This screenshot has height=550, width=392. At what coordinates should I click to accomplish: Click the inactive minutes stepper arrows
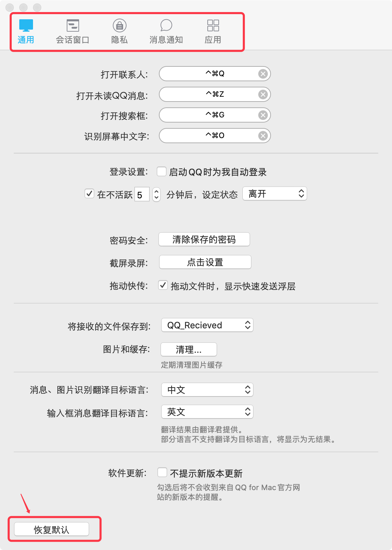point(156,194)
